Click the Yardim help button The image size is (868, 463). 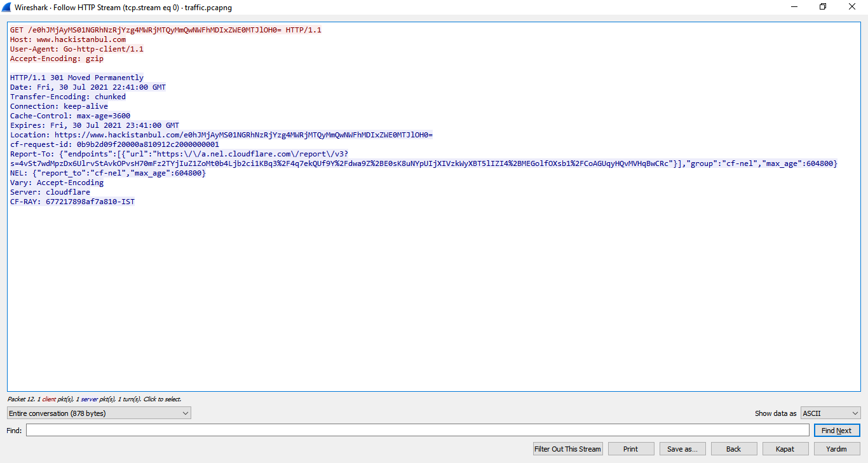(x=837, y=449)
